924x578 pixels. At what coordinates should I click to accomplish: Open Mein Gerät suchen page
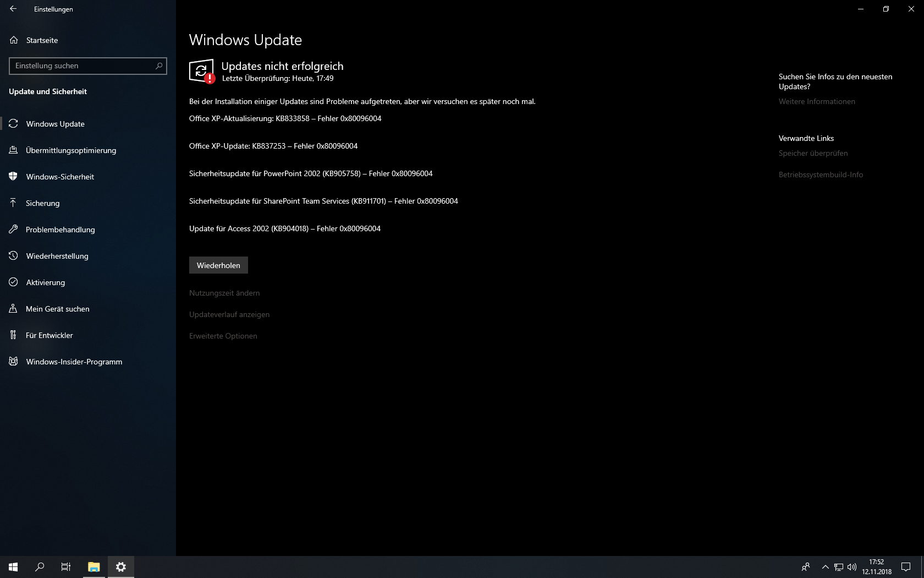(x=88, y=309)
